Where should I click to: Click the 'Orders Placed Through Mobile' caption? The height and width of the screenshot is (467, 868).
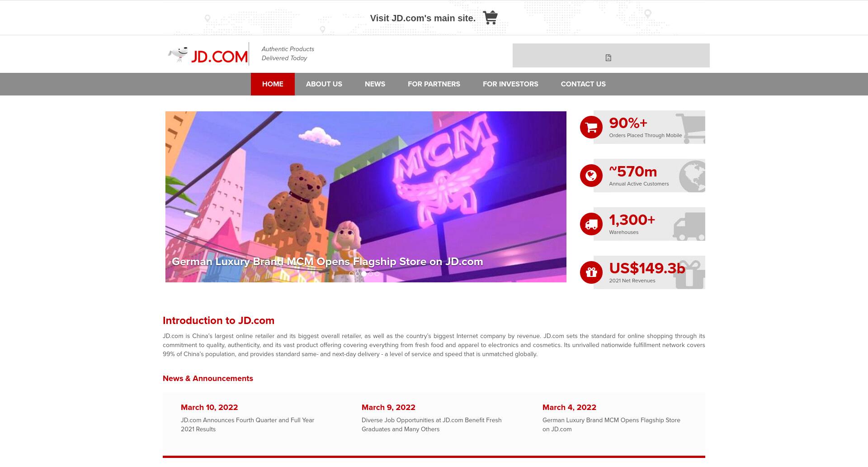click(645, 135)
